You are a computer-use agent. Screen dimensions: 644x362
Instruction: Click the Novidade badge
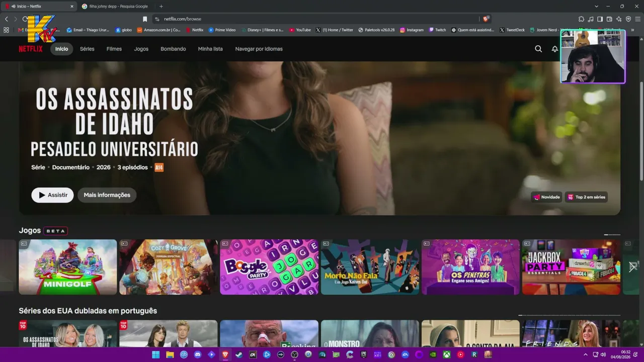pos(546,197)
